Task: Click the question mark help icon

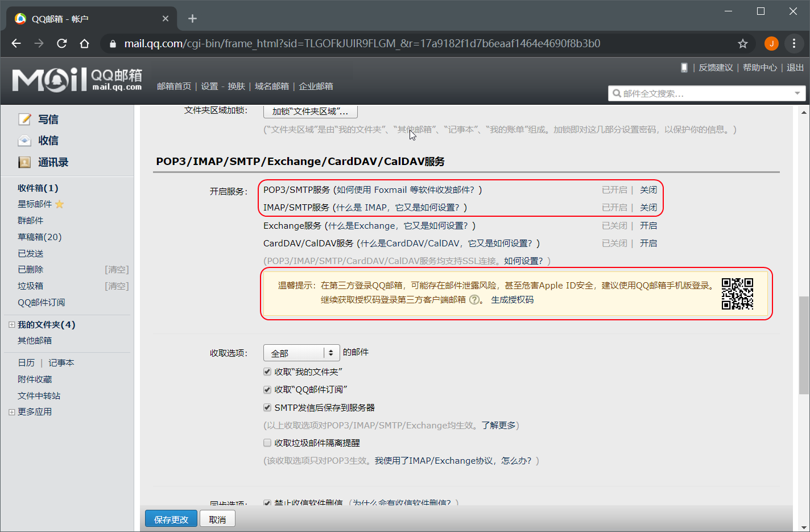Action: pos(474,300)
